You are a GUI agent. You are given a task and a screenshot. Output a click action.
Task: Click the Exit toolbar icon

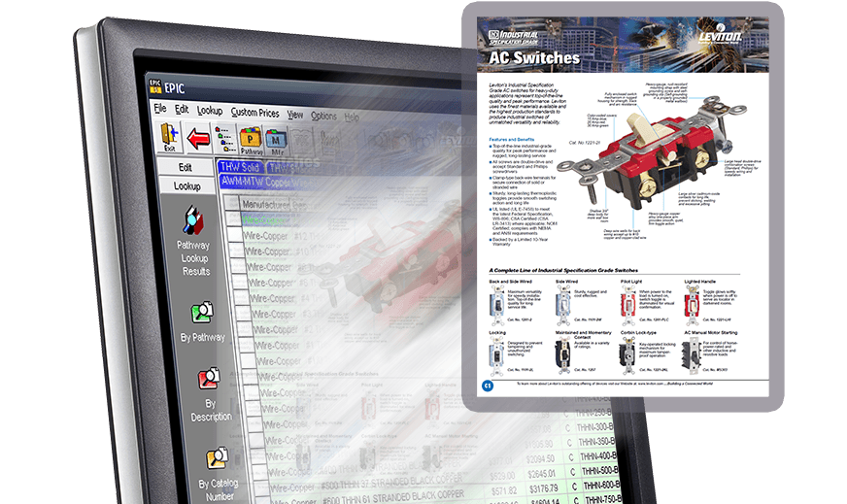tap(170, 137)
